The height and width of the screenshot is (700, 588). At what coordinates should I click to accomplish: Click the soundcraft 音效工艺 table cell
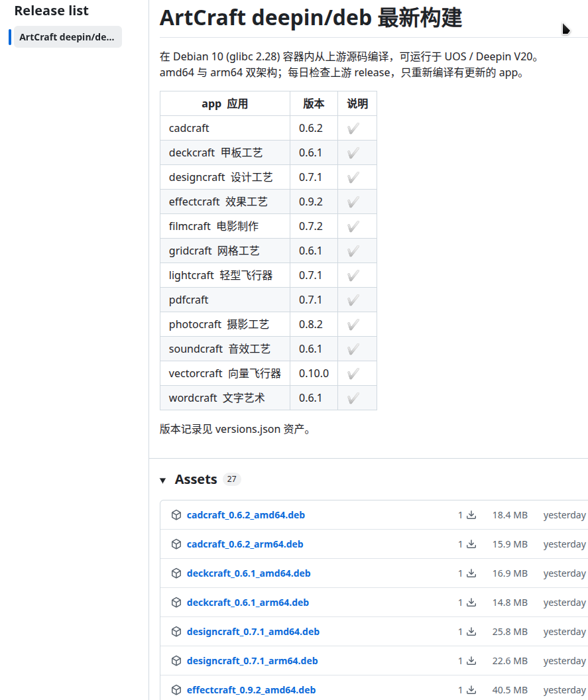click(225, 349)
